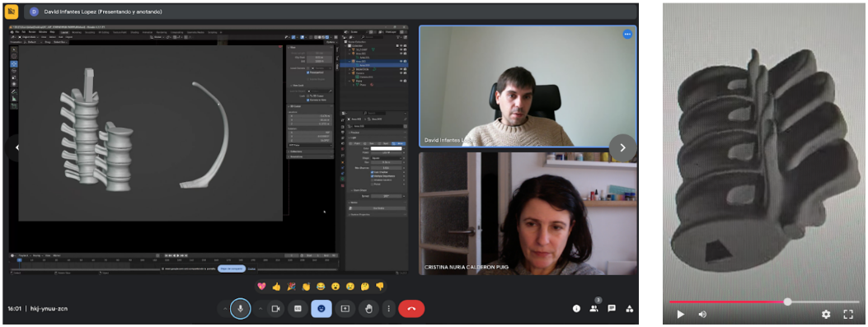Open the activities icon

630,308
